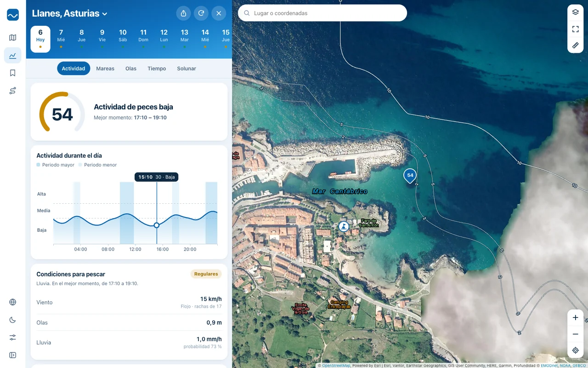The width and height of the screenshot is (588, 368).
Task: Zoom out on the map
Action: coord(576,334)
